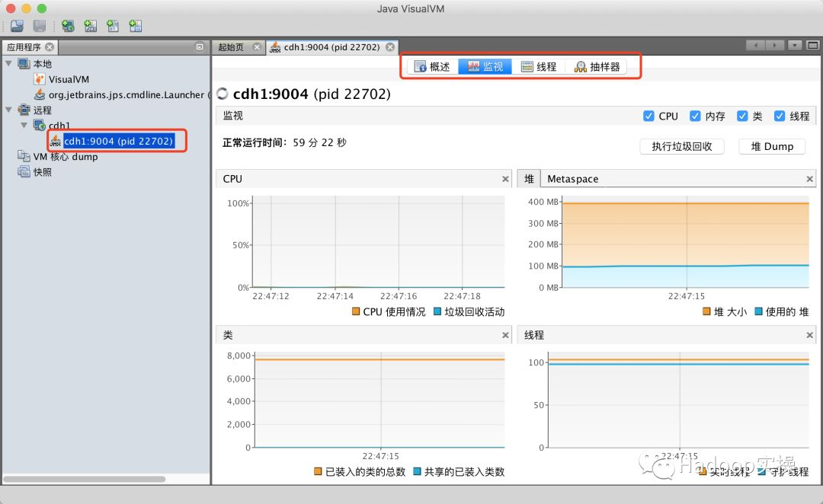823x504 pixels.
Task: Select the Metaspace memory tab
Action: 572,179
